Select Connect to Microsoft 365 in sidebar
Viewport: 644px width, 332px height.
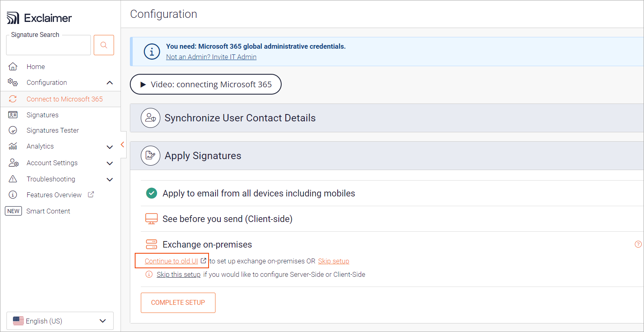tap(65, 99)
